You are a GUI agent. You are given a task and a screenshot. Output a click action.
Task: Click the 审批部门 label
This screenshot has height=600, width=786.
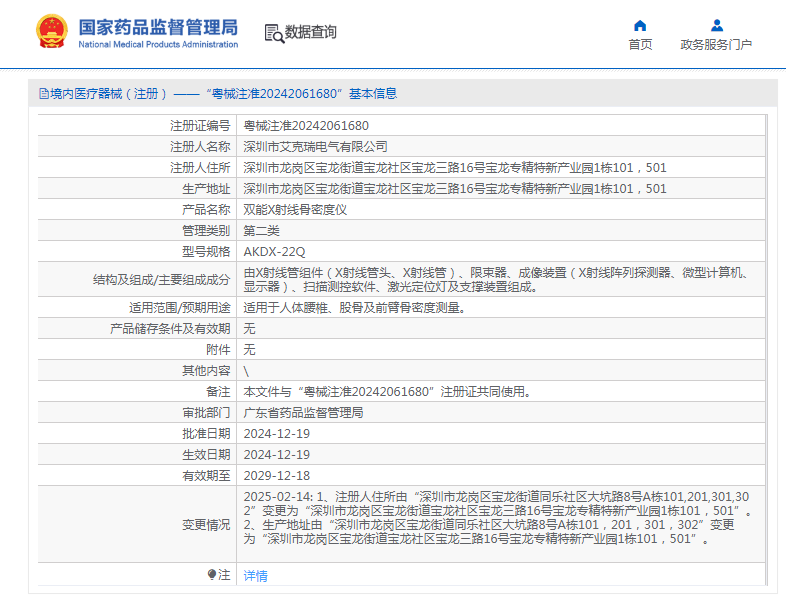click(x=206, y=413)
